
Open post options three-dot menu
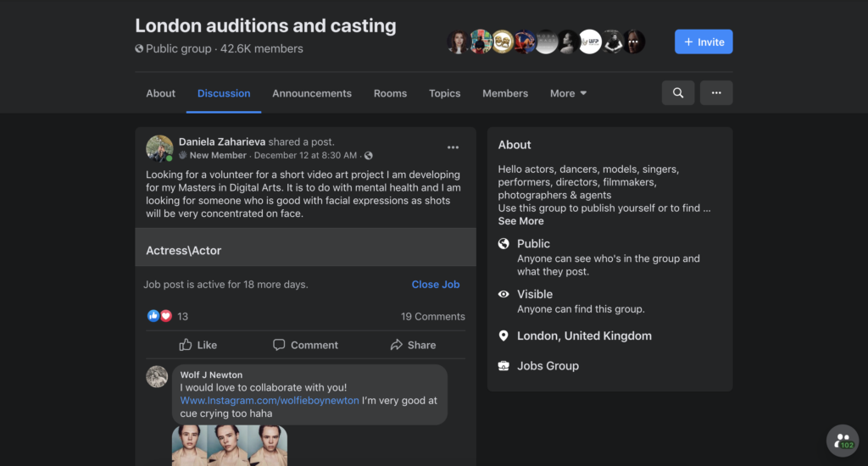pyautogui.click(x=453, y=147)
